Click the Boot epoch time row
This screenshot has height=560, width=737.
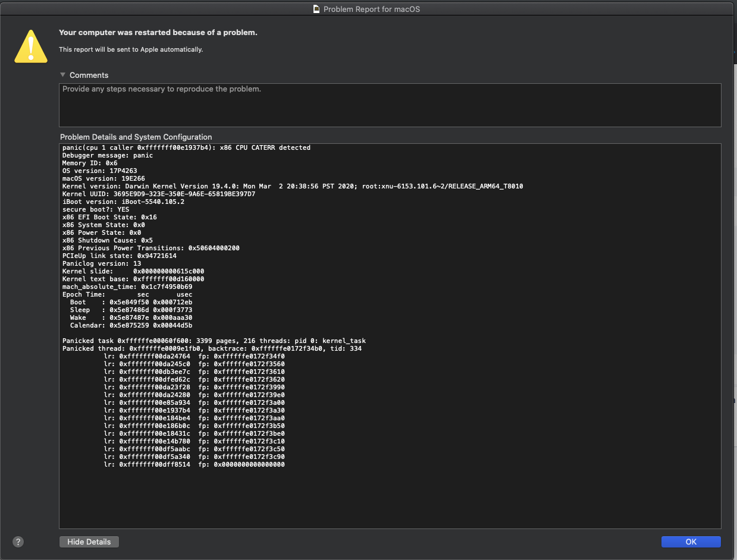[x=131, y=302]
